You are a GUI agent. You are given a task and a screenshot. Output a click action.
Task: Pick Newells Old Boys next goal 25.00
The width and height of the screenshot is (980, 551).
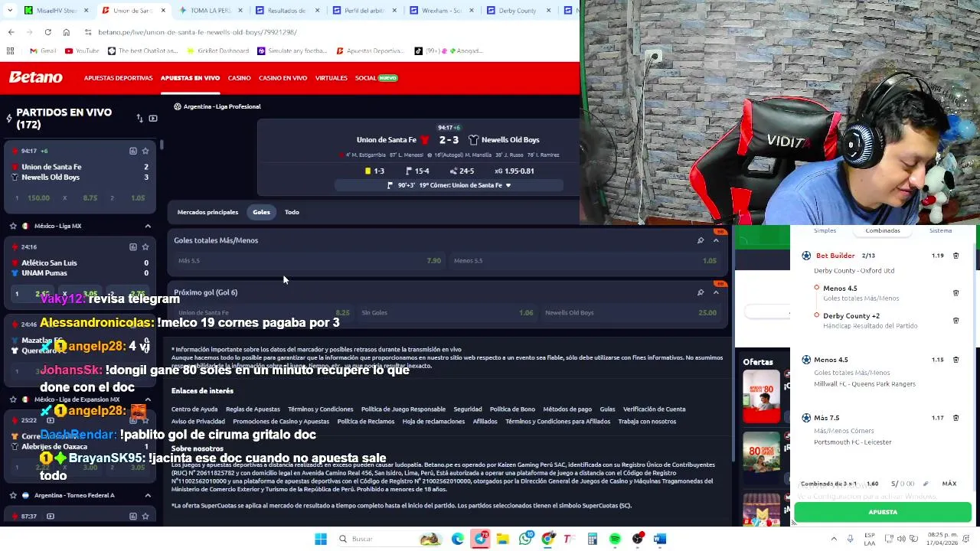pyautogui.click(x=630, y=312)
